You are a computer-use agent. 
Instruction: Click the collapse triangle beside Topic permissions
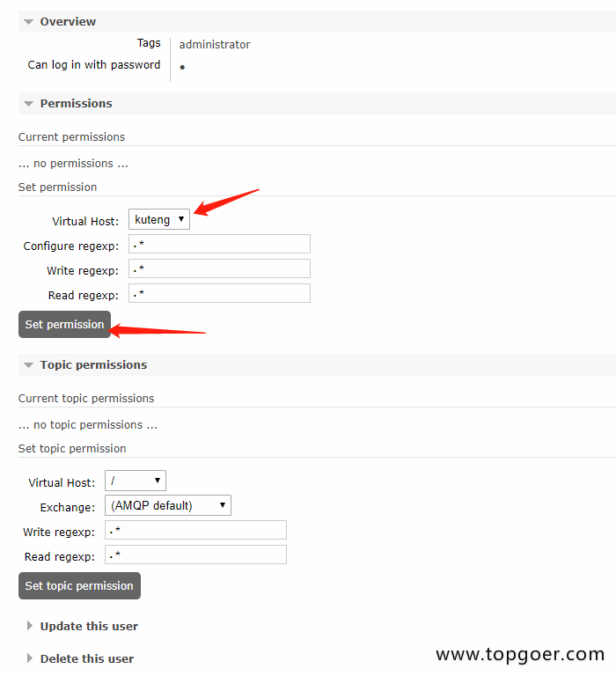(x=29, y=365)
